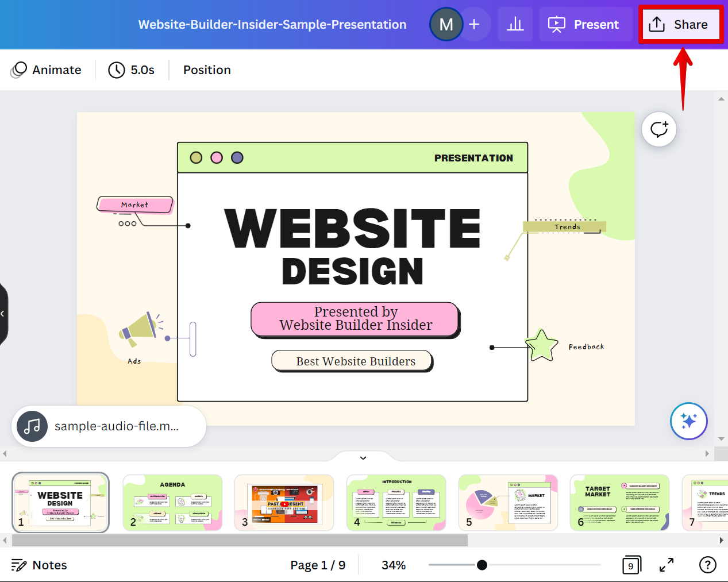The width and height of the screenshot is (728, 582).
Task: Open the Position menu
Action: [207, 70]
